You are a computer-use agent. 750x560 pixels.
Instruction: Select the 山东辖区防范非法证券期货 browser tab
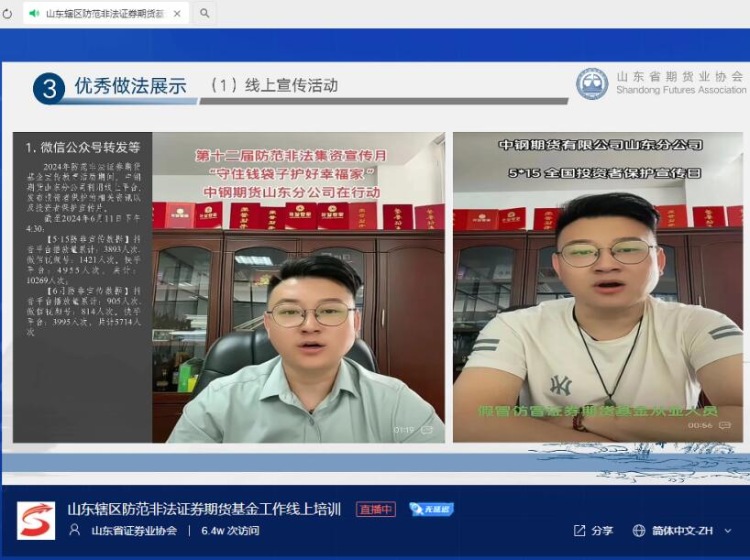click(105, 14)
